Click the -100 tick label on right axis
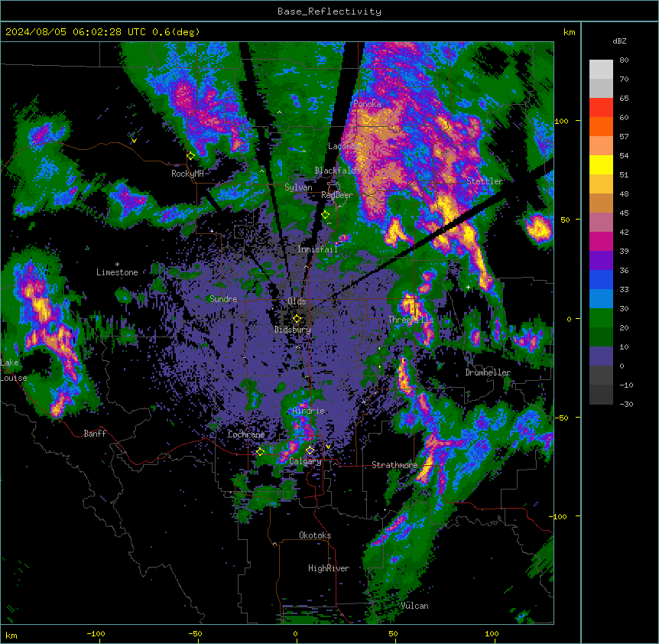The width and height of the screenshot is (659, 644). click(x=559, y=516)
